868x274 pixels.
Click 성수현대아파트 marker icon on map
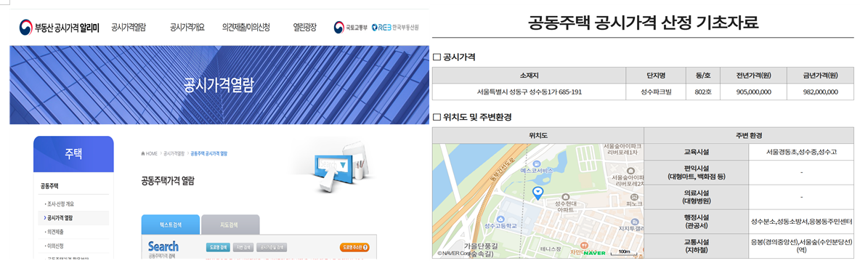566,196
